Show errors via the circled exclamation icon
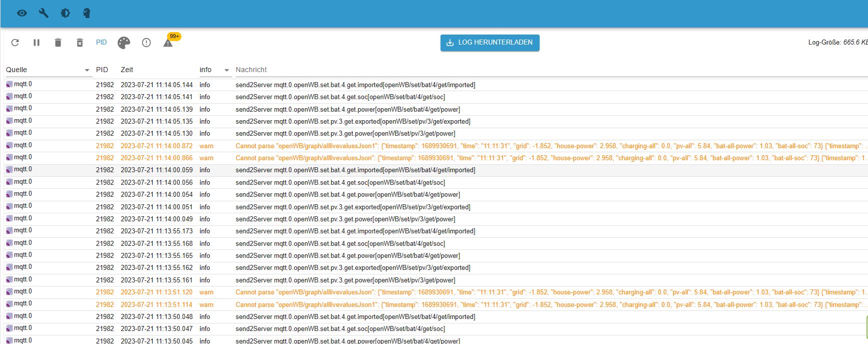This screenshot has height=344, width=868. click(146, 43)
